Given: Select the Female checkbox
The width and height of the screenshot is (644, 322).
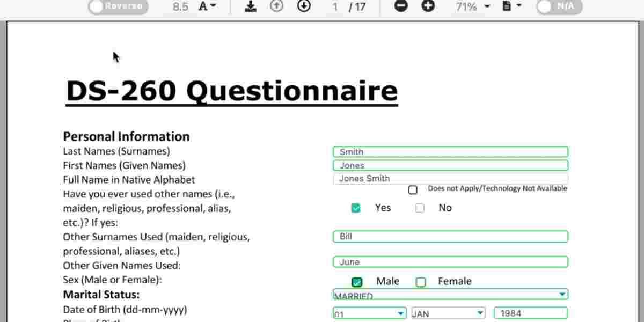Looking at the screenshot, I should pos(421,282).
